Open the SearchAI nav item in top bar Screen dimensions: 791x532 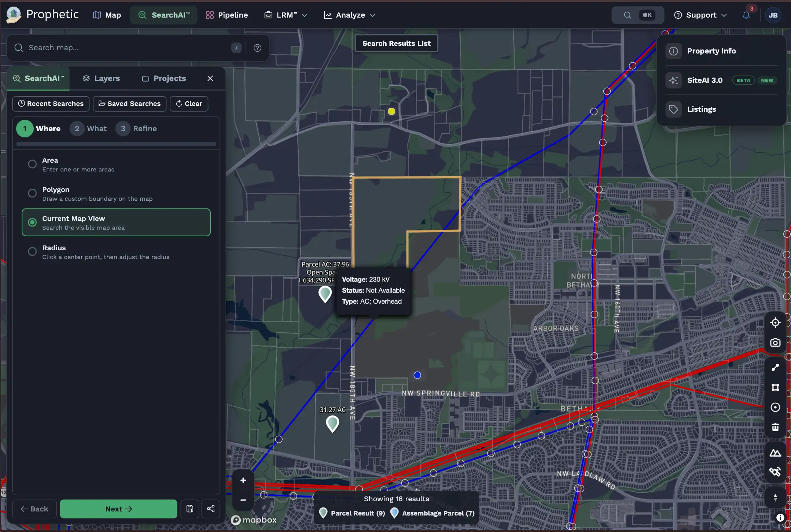point(163,15)
